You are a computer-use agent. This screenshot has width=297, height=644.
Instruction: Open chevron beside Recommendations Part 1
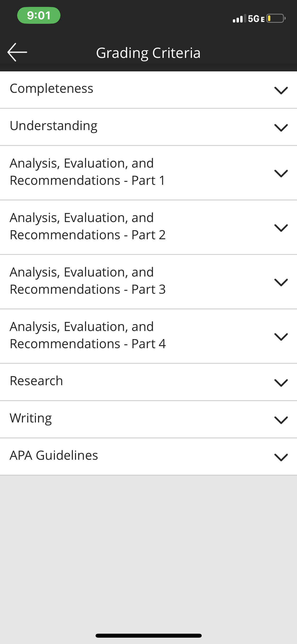281,173
